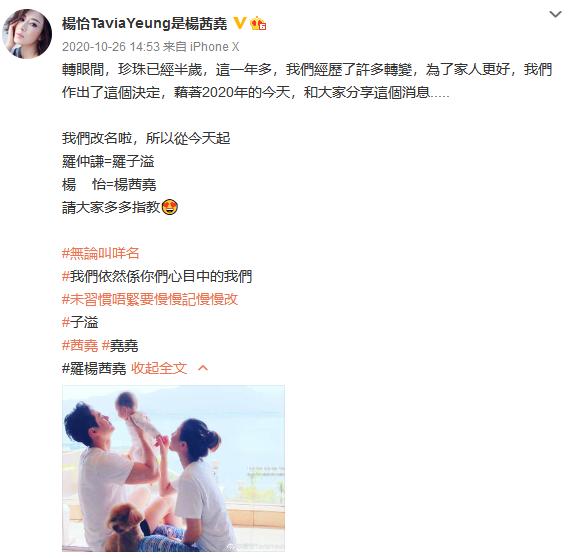Enlarge the family photo thumbnail
Viewport: 570px width, 558px height.
pos(173,468)
